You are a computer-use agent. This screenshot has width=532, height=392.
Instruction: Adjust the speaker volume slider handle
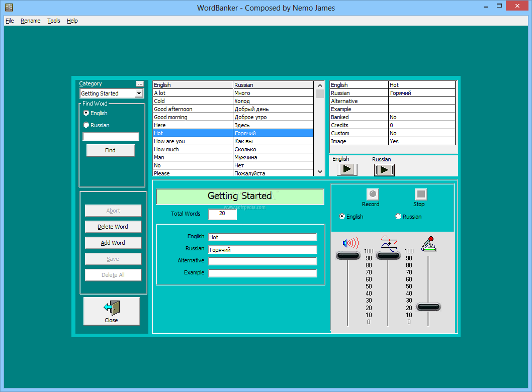click(x=348, y=256)
